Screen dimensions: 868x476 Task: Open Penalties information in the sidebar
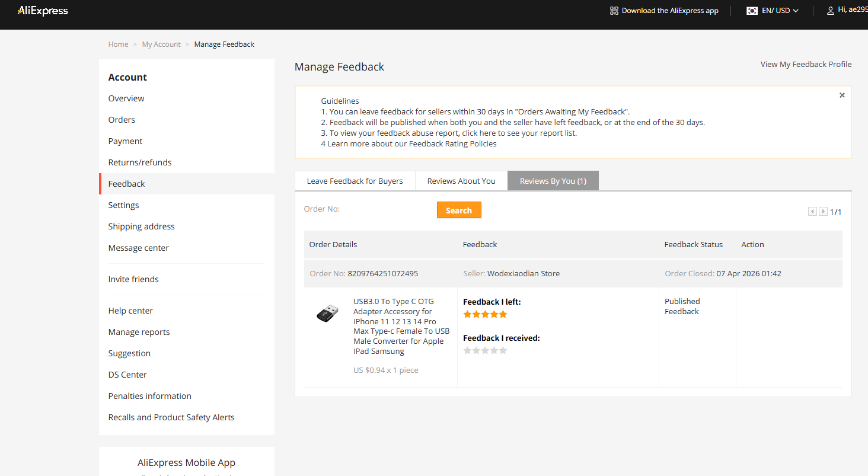coord(149,396)
